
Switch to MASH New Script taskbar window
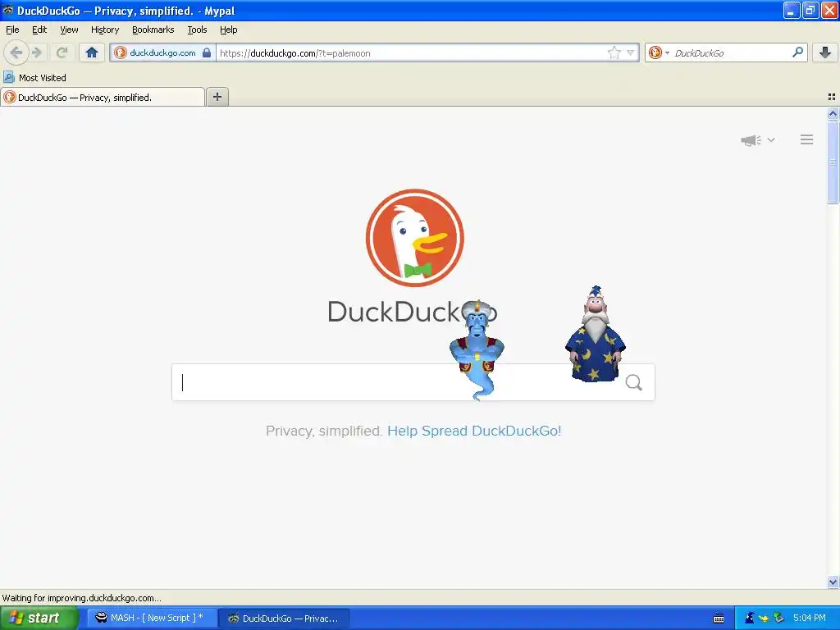pos(152,618)
